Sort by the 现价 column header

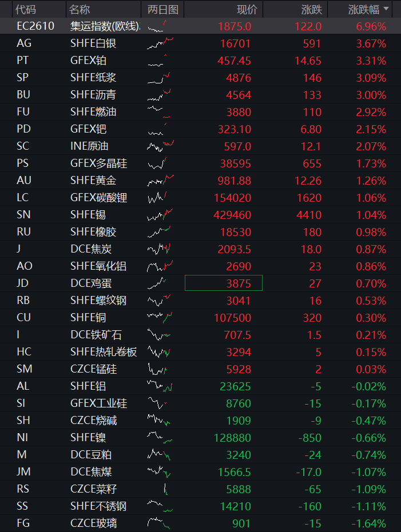pos(247,10)
